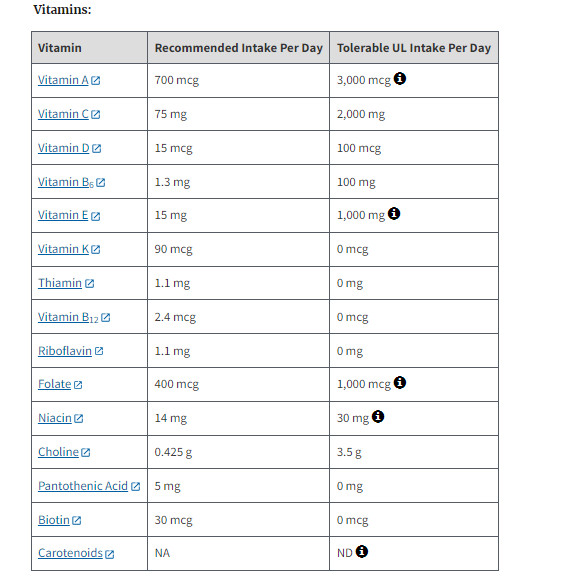
Task: Click the info icon next to ND
Action: pyautogui.click(x=362, y=552)
